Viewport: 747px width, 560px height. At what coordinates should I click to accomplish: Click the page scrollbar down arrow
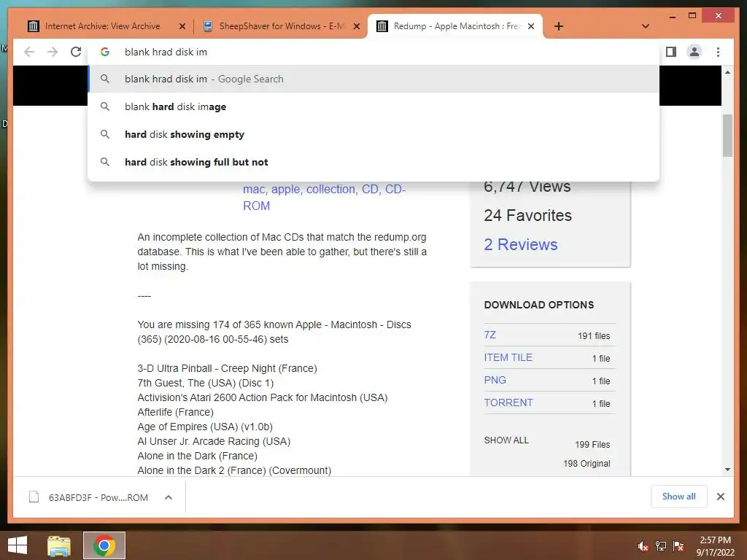point(727,470)
